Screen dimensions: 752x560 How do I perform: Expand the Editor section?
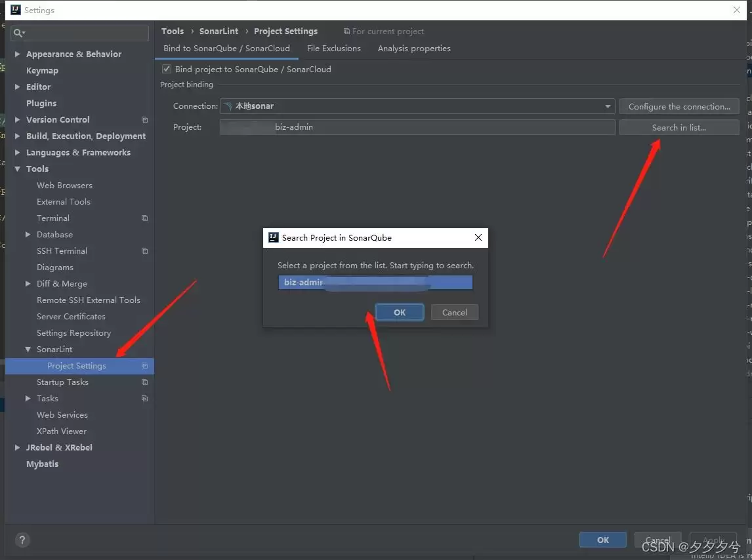17,87
